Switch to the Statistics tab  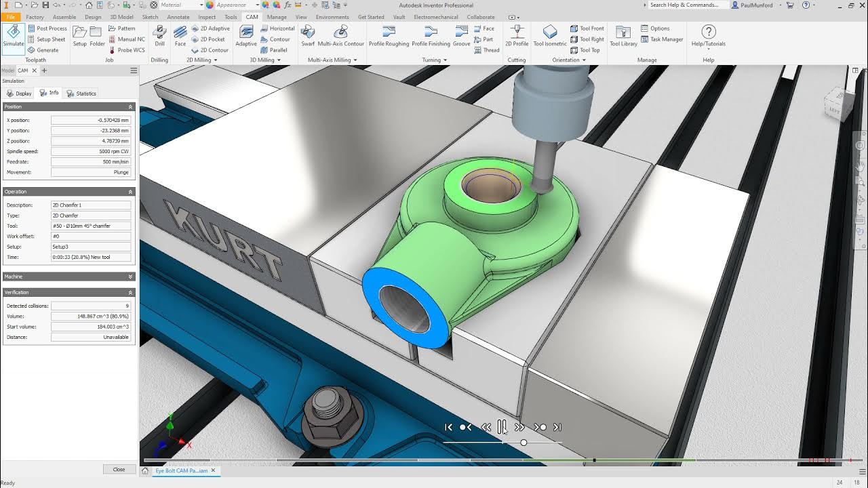81,94
